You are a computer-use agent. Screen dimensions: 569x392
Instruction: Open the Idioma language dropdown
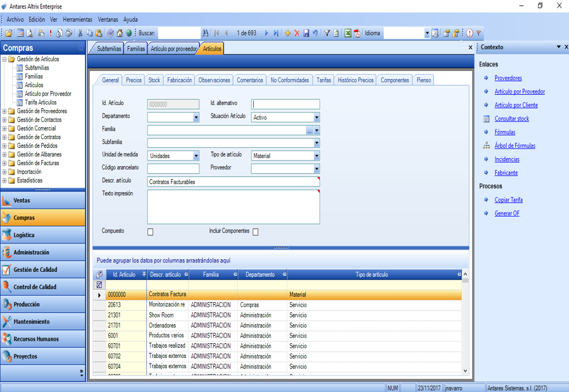pyautogui.click(x=427, y=33)
